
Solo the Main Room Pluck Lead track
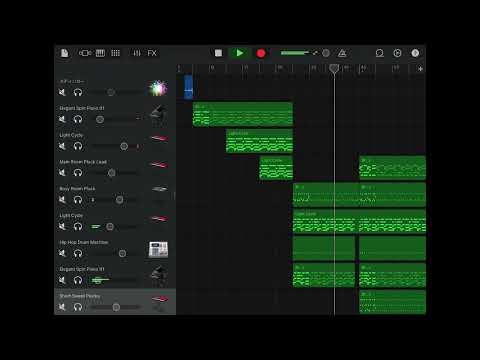click(78, 173)
